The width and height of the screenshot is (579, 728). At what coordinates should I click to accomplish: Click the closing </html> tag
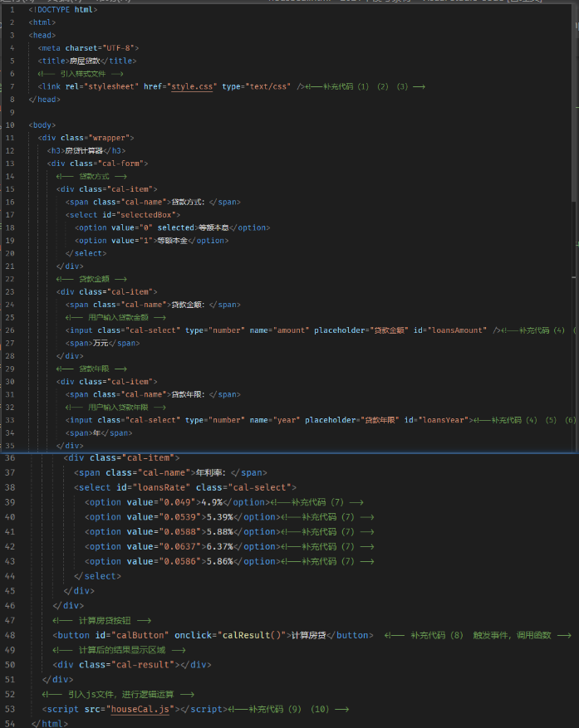click(x=50, y=724)
